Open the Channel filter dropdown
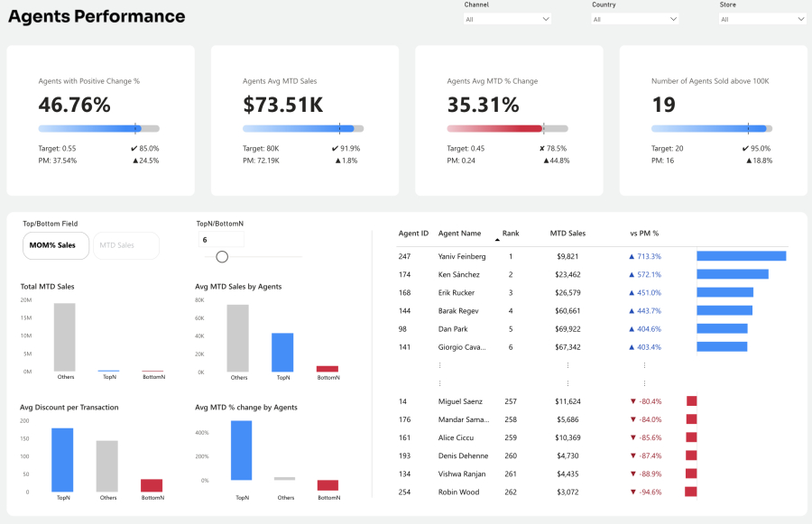The width and height of the screenshot is (812, 524). point(508,19)
